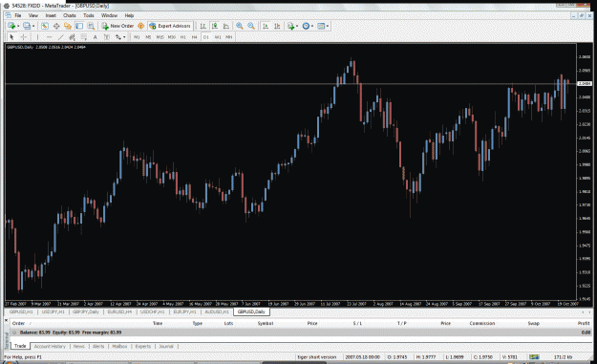This screenshot has height=364, width=597.
Task: Switch to M30 timeframe button
Action: point(172,37)
